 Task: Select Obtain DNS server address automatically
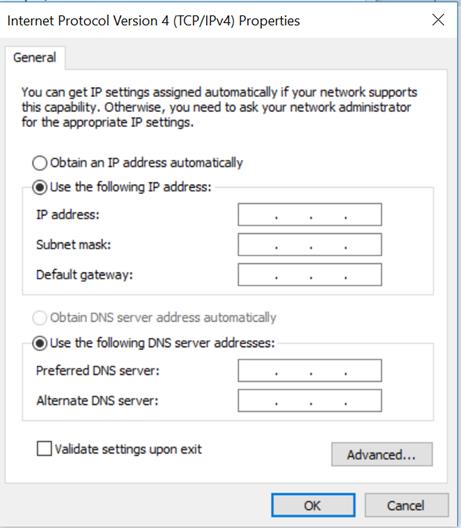pyautogui.click(x=39, y=318)
